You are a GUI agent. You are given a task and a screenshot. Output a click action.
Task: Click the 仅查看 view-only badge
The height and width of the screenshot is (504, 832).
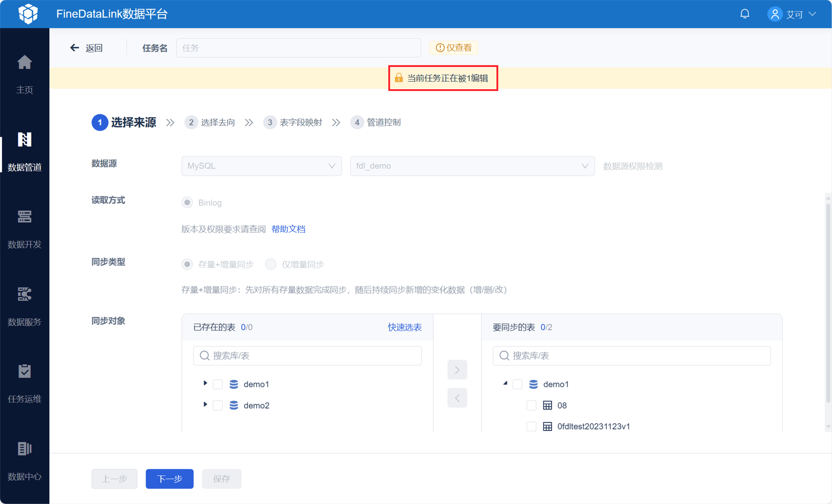click(x=453, y=48)
